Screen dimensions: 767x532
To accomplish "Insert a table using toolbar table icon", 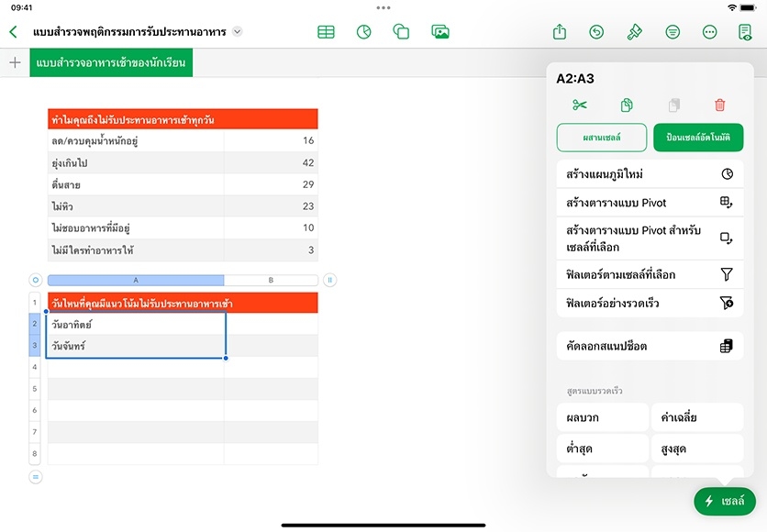I will pos(326,32).
